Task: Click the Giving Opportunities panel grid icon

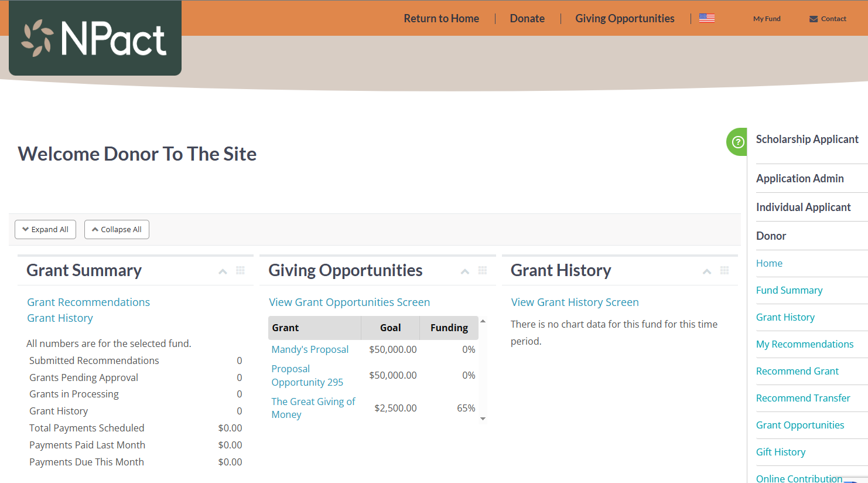Action: [483, 270]
